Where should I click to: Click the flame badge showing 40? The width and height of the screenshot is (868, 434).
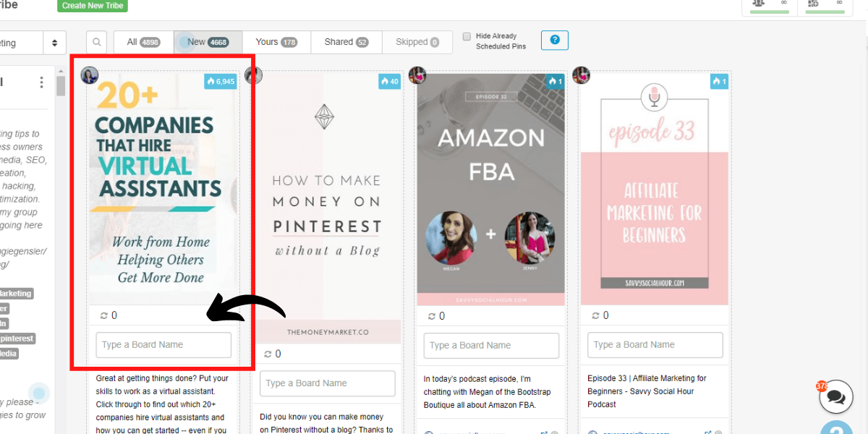[x=389, y=82]
